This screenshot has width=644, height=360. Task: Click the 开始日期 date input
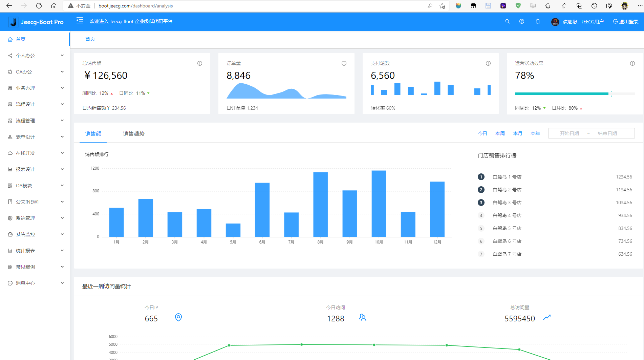coord(569,133)
